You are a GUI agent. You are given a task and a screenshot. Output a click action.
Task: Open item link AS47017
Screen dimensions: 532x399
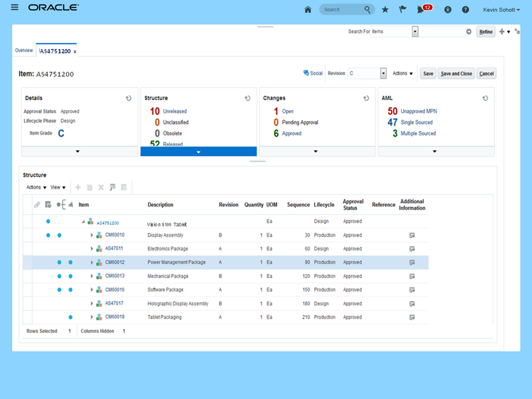coord(114,303)
